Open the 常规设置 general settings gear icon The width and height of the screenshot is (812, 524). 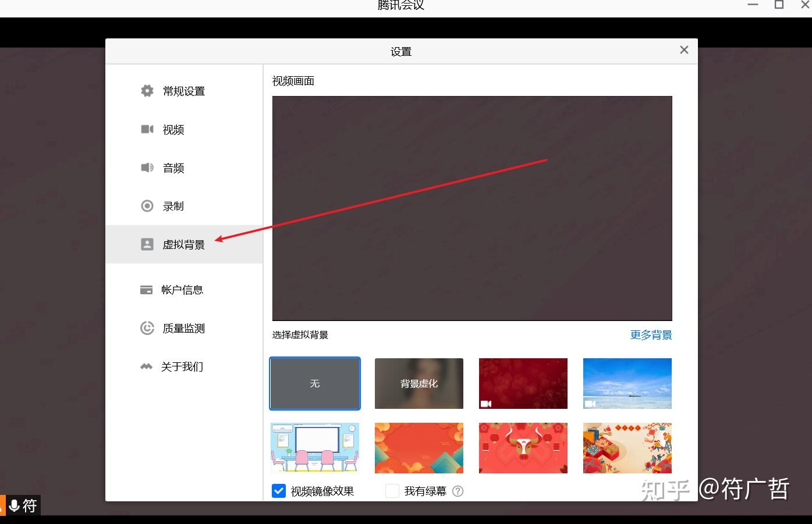coord(147,91)
